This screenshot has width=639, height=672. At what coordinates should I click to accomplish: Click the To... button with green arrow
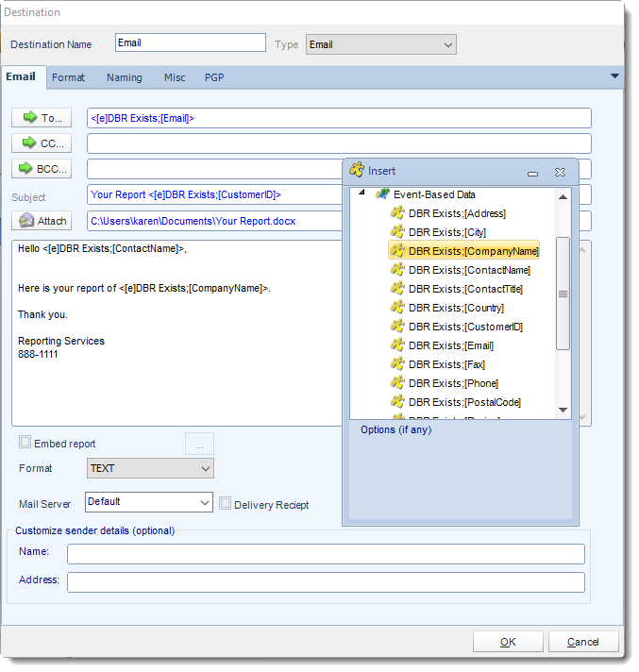42,118
